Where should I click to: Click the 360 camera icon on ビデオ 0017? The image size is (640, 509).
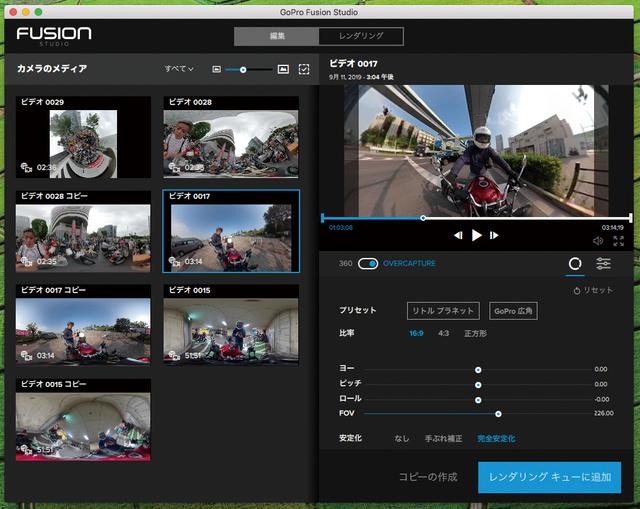[174, 261]
